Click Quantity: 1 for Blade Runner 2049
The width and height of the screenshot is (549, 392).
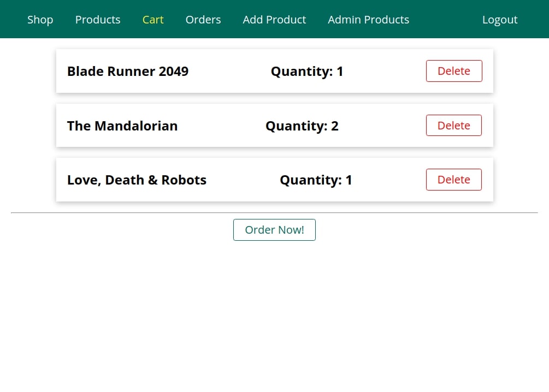(307, 72)
